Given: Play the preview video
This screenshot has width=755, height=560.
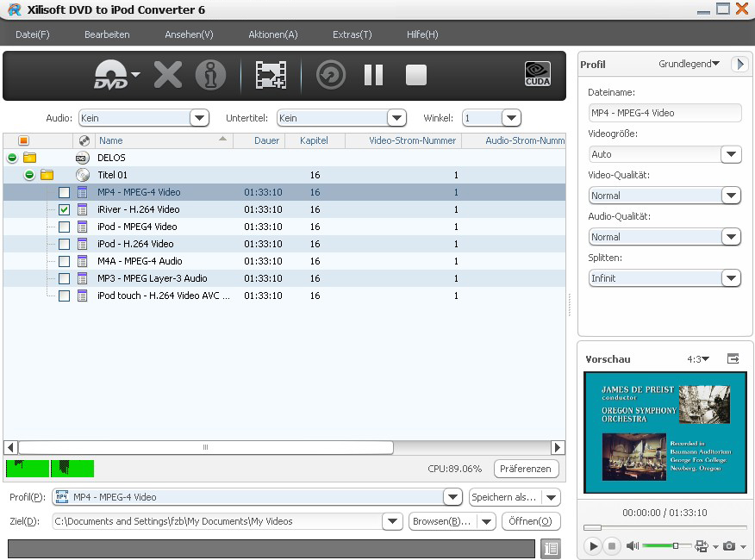Looking at the screenshot, I should [593, 546].
